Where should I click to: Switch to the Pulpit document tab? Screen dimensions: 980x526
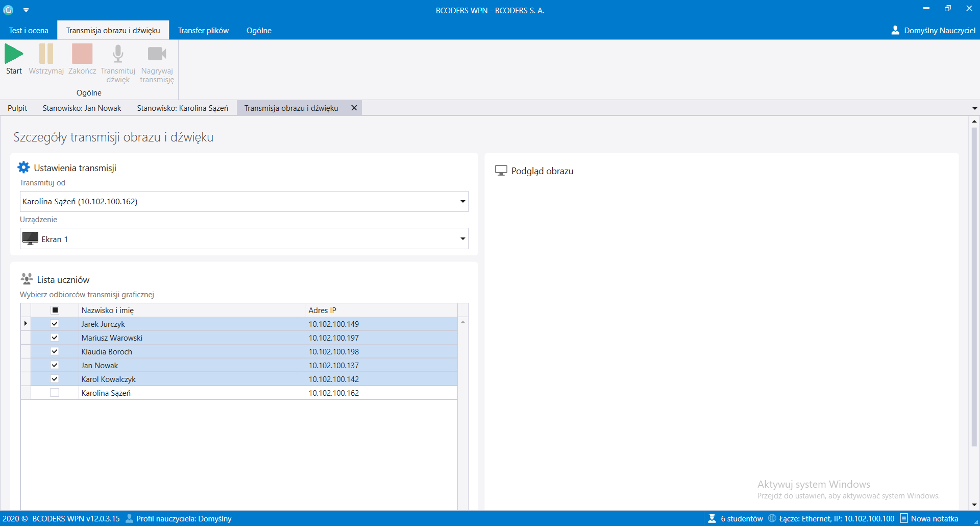coord(17,108)
